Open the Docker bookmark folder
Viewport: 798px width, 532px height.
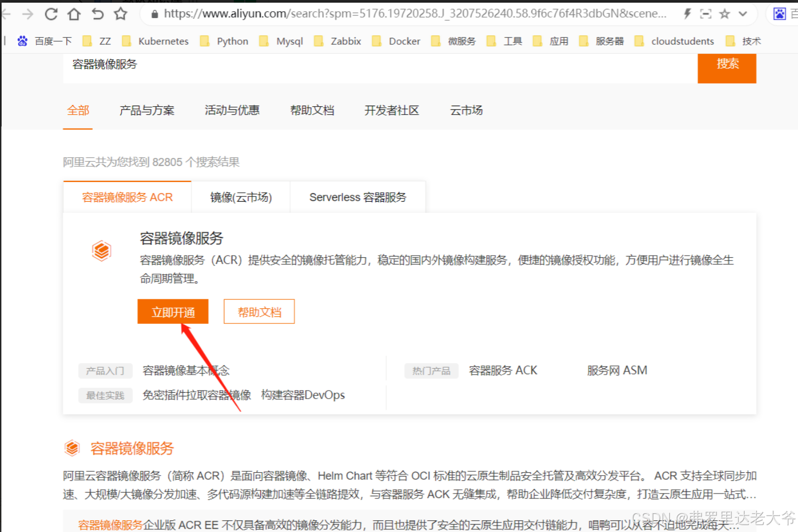pos(396,41)
